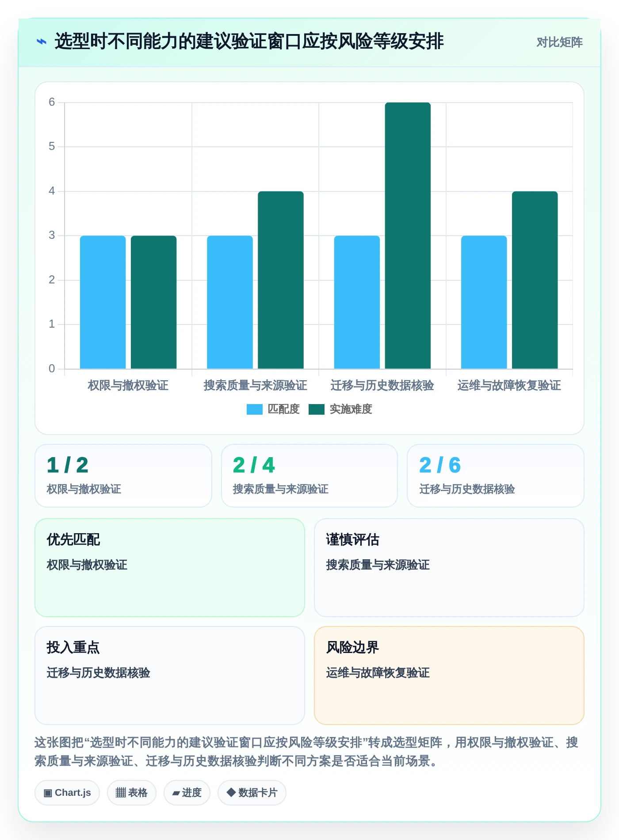Click 搜索质量与来源验证 caption under 2 / 4

click(281, 489)
